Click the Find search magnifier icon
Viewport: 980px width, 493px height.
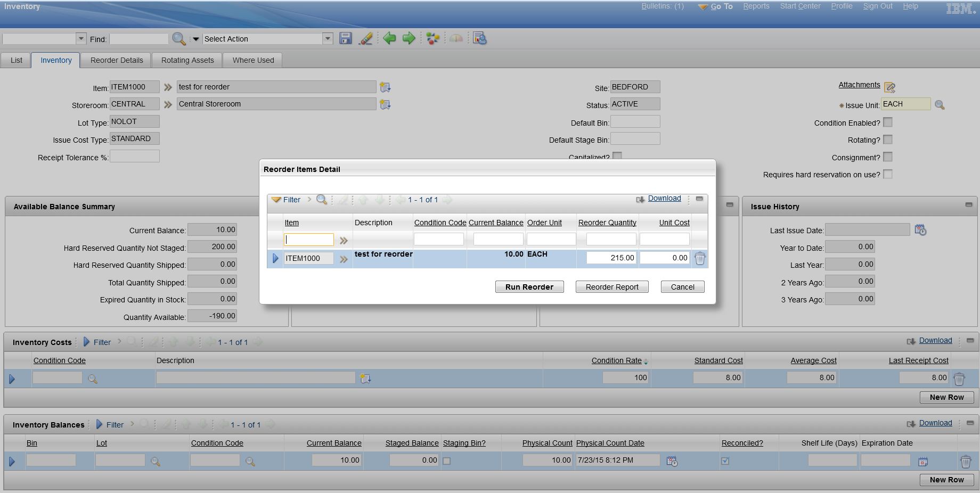[178, 38]
